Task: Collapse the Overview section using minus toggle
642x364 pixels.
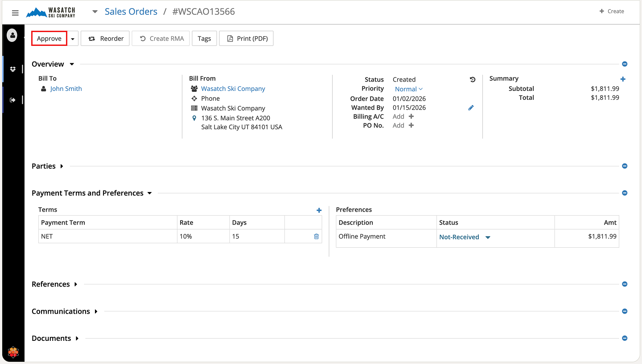Action: tap(625, 64)
